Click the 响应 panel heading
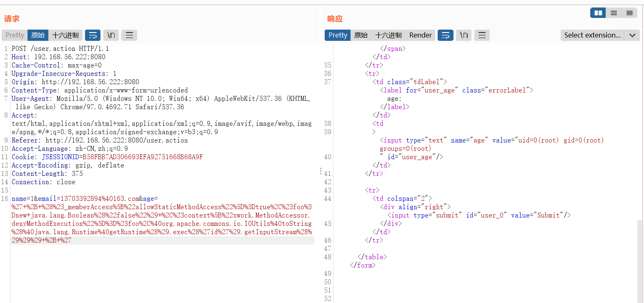Screen dimensions: 644x303 (x=335, y=19)
